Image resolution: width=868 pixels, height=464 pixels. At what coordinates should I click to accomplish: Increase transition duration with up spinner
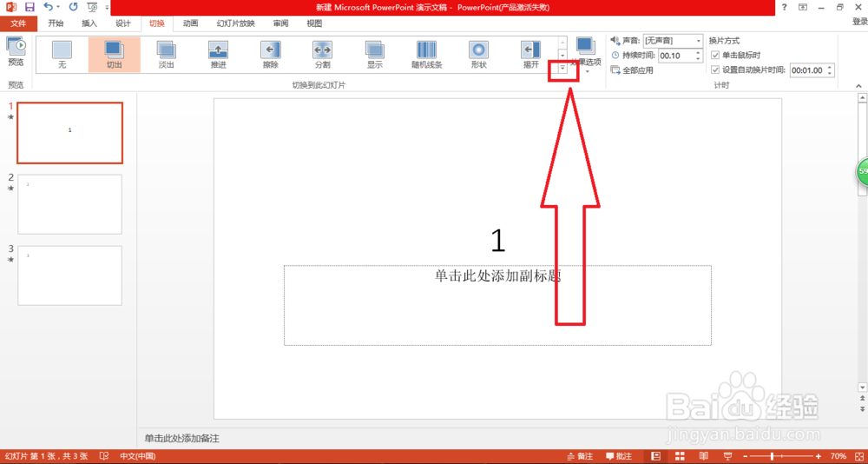pos(698,52)
